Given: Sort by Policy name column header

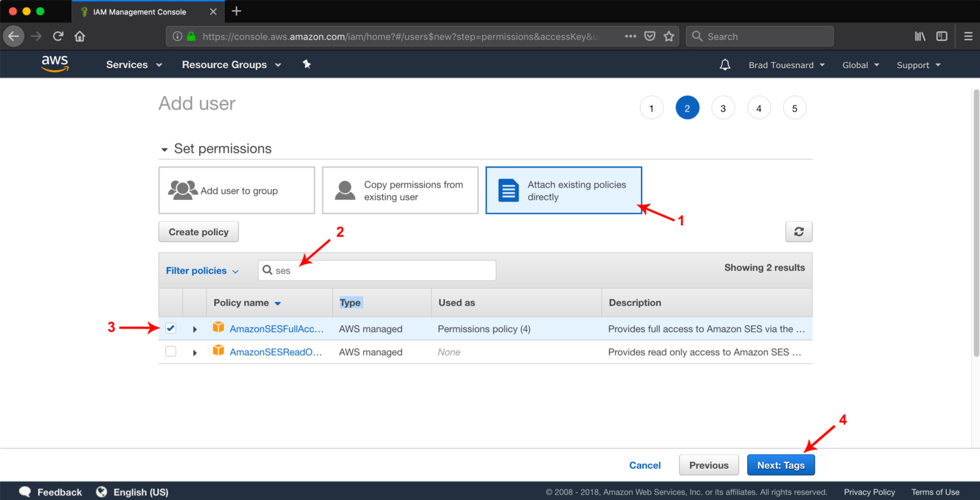Looking at the screenshot, I should (x=248, y=303).
